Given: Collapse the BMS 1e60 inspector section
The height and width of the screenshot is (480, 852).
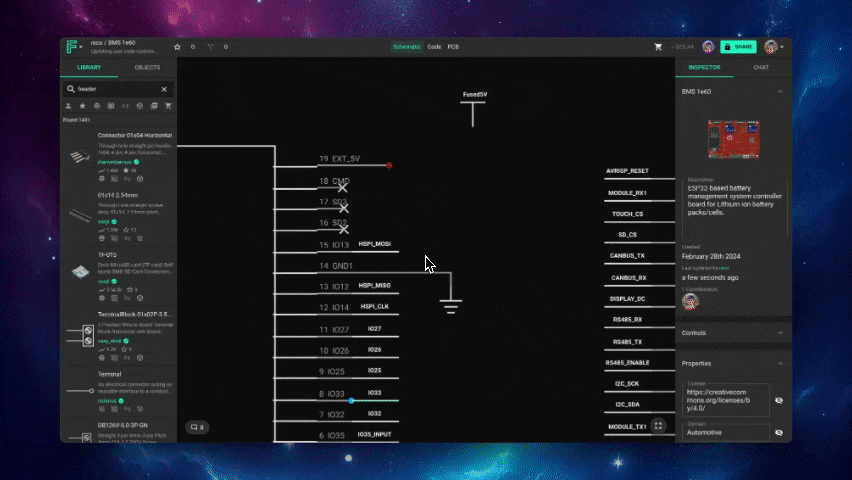Looking at the screenshot, I should (x=779, y=91).
